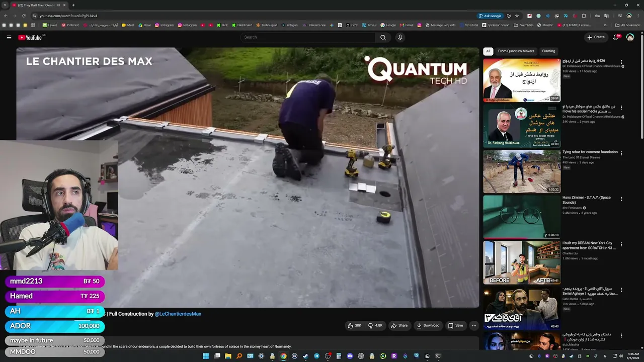Open the tab search dropdown

[x=5, y=5]
